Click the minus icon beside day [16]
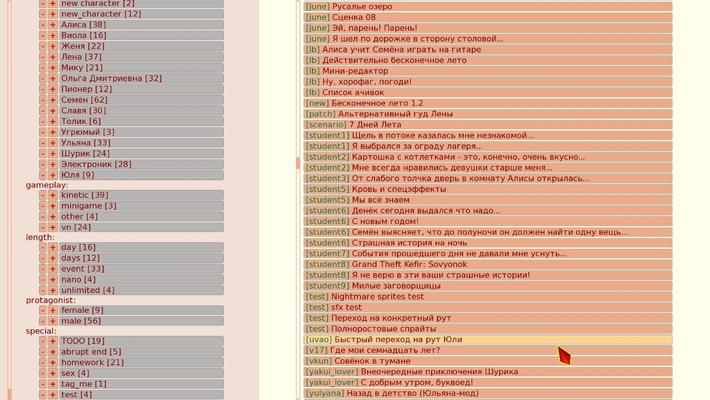710x400 pixels. pyautogui.click(x=43, y=247)
